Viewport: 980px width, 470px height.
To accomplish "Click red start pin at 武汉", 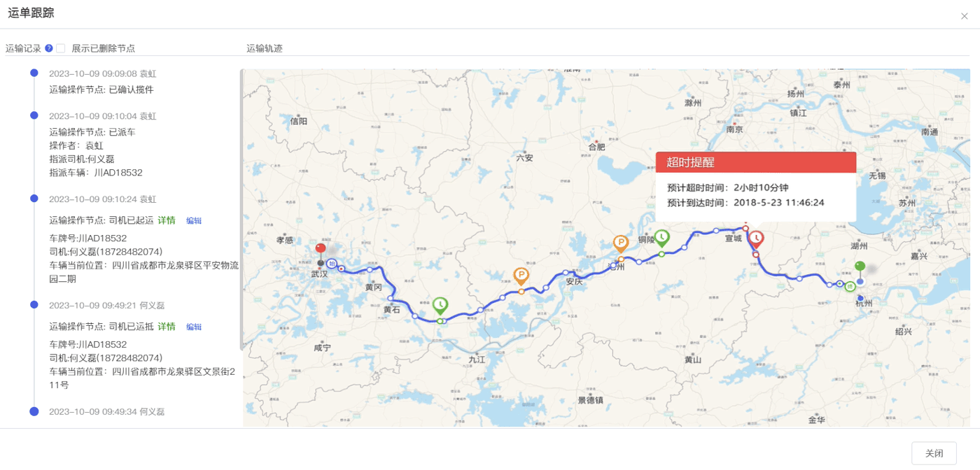I will click(x=321, y=250).
